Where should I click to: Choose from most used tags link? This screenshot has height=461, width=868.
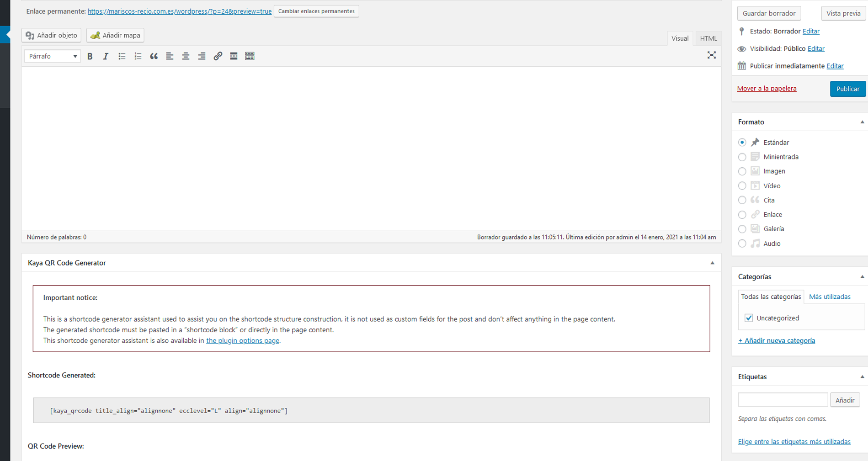794,441
